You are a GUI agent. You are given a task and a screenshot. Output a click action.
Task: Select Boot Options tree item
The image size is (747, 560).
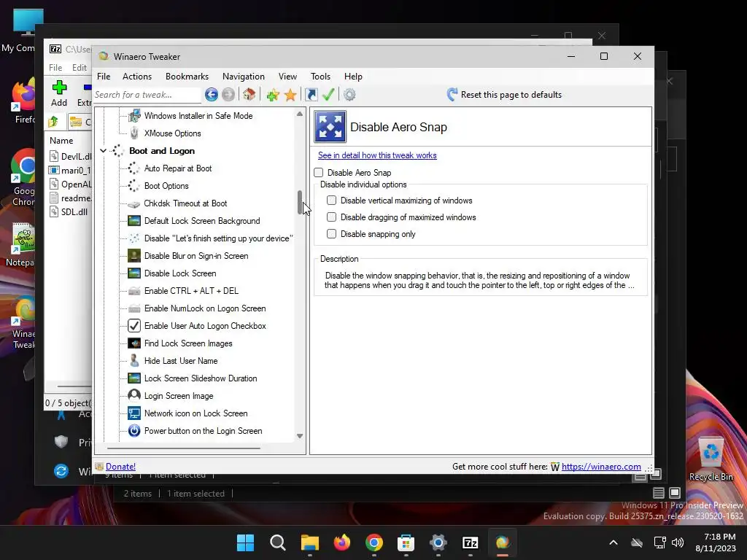pyautogui.click(x=166, y=186)
